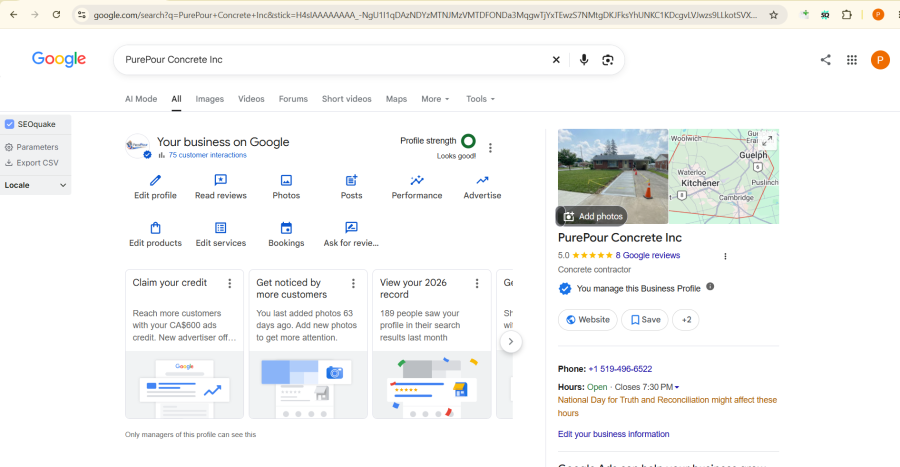Switch to the Forums tab
The width and height of the screenshot is (900, 467).
[x=293, y=99]
